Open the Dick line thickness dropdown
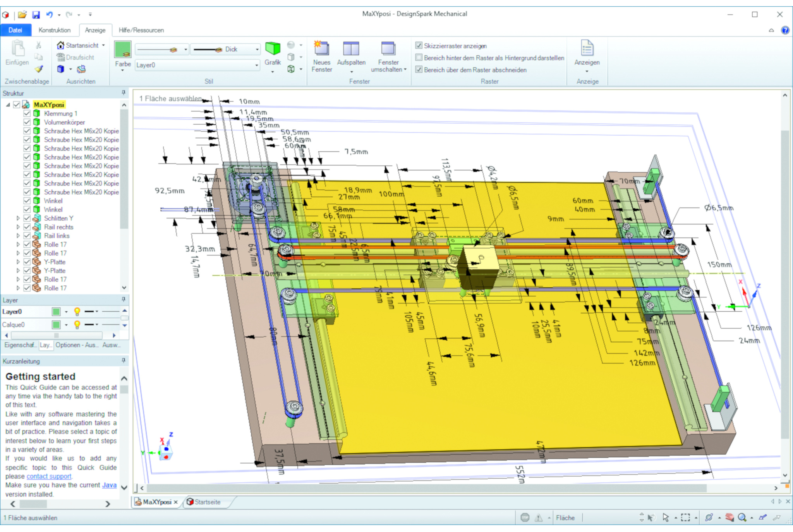 click(257, 50)
